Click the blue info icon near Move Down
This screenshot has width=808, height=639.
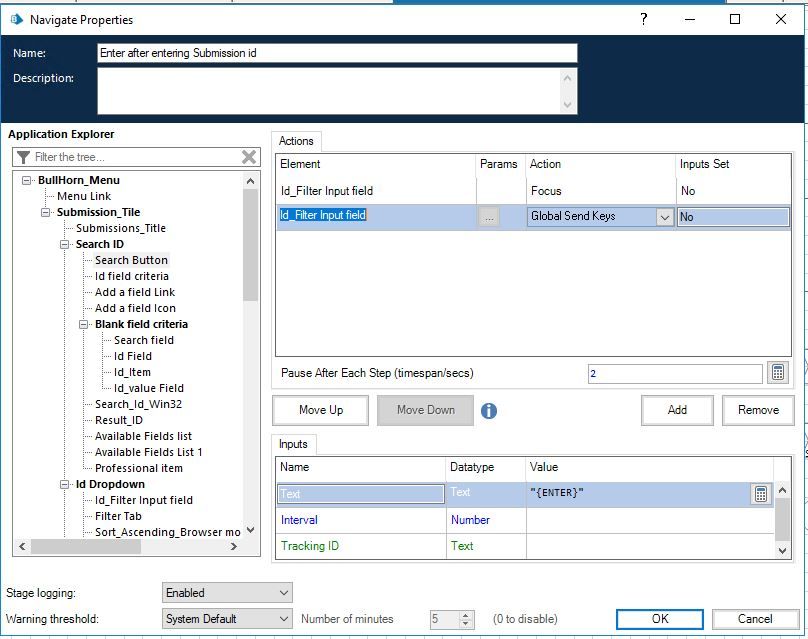point(489,411)
